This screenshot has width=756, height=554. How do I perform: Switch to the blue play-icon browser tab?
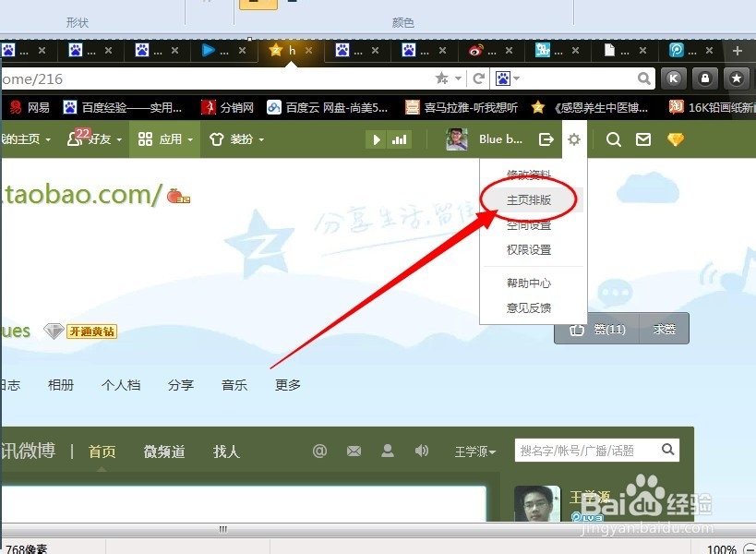[222, 51]
